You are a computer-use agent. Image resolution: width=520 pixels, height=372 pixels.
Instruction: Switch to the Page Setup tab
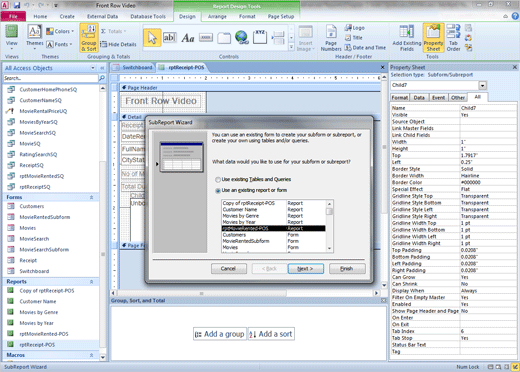[281, 16]
